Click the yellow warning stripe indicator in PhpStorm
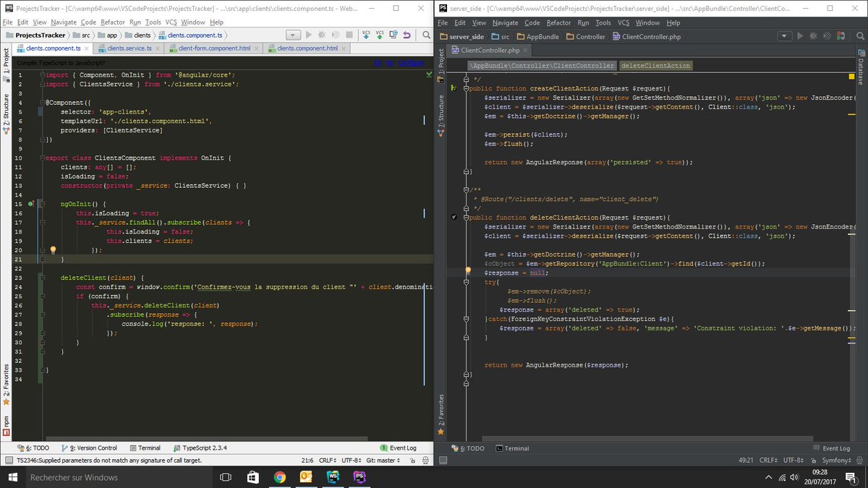868x488 pixels. [x=851, y=76]
